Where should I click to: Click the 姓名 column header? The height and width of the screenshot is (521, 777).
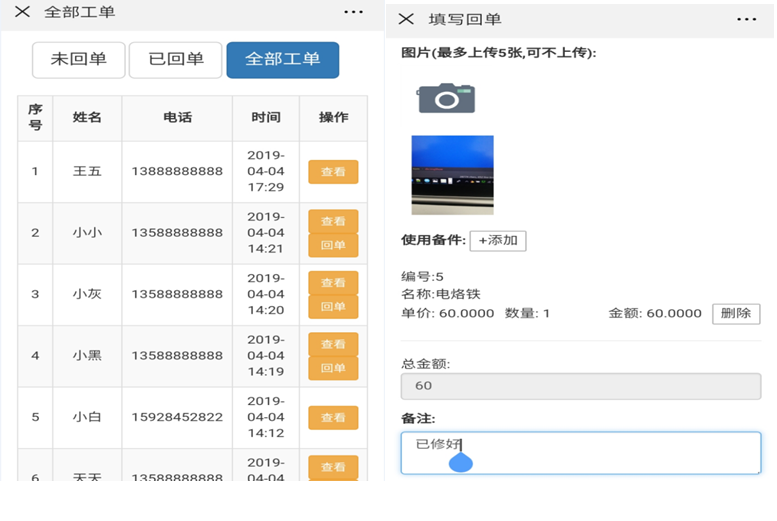87,118
